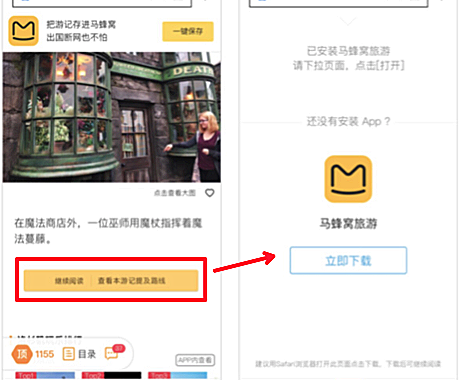Open the Top1 thumbnail
Viewport: 459px width, 380px height.
[x=45, y=376]
